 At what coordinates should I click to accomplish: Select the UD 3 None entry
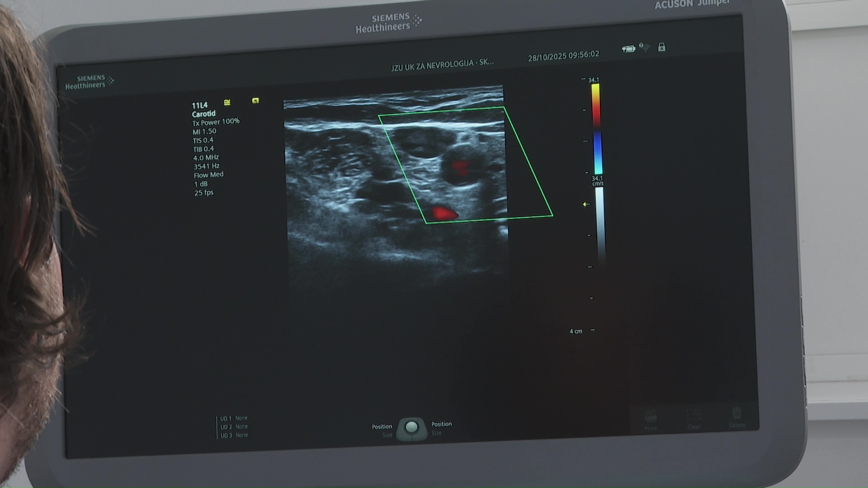[x=234, y=435]
